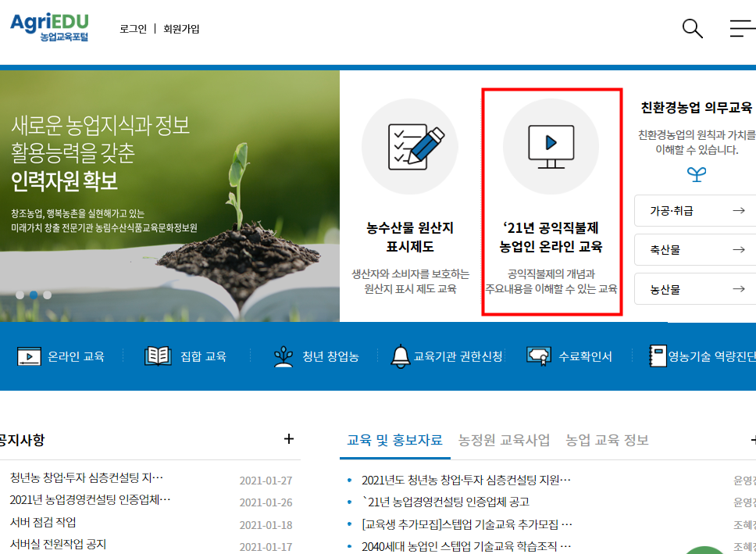Viewport: 756px width, 554px height.
Task: Go to 청년 창업농 menu item
Action: point(330,356)
